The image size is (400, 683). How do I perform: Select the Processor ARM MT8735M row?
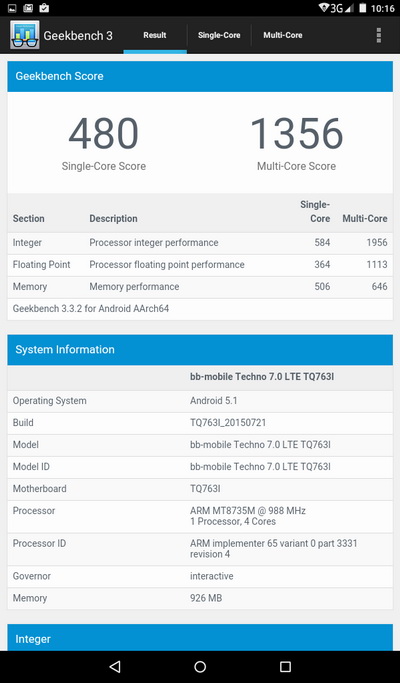pos(200,516)
